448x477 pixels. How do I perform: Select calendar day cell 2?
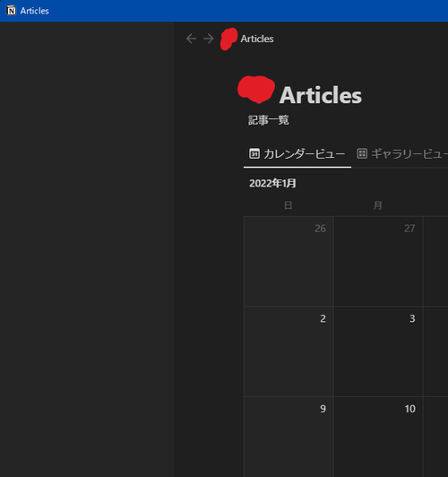click(289, 351)
